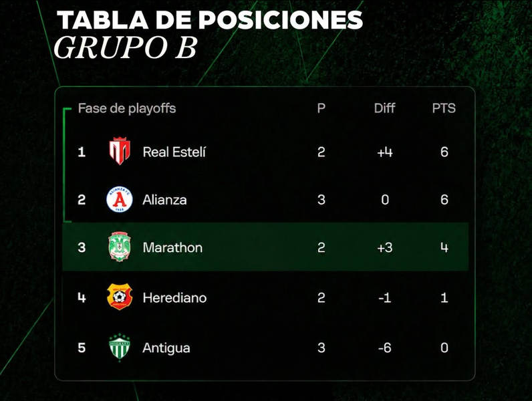Click the Antigua team name

tap(166, 348)
